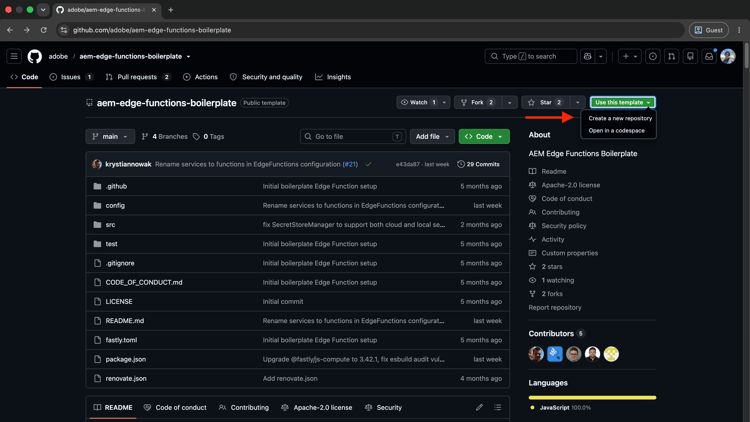Open the fastly.toml file
This screenshot has width=750, height=422.
click(x=121, y=340)
